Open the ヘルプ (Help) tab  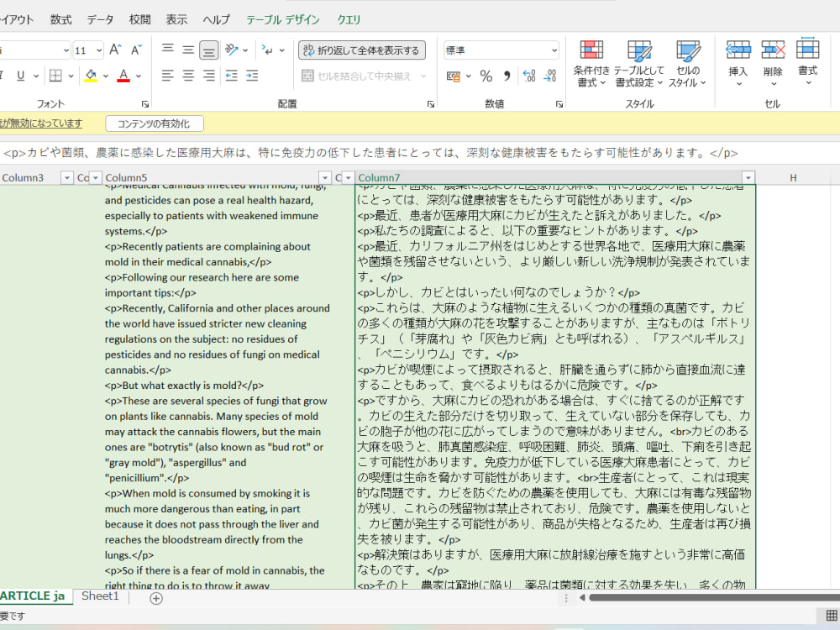[217, 20]
